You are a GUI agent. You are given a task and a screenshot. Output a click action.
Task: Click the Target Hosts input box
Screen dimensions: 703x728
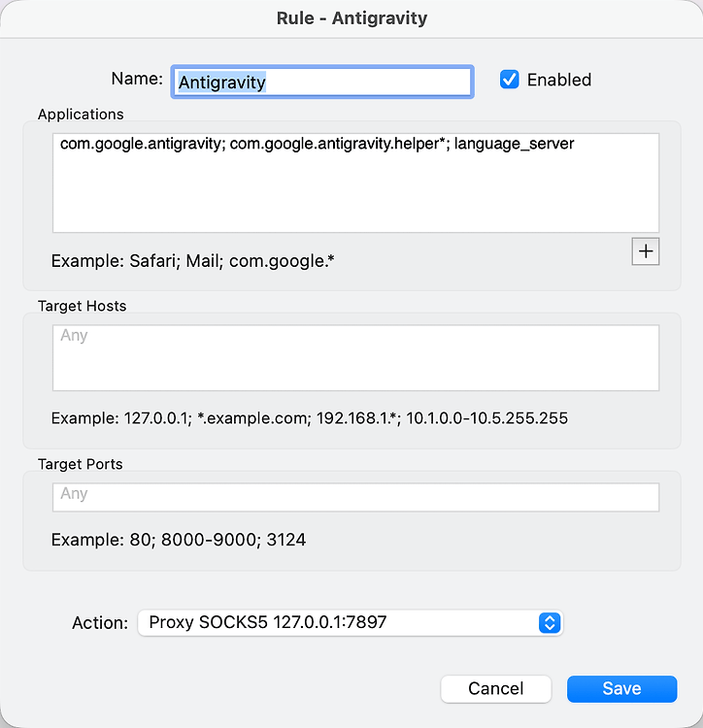[355, 358]
